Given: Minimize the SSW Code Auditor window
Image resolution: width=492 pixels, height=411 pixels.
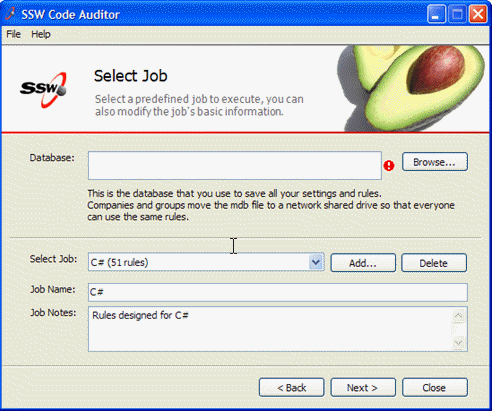Looking at the screenshot, I should (x=436, y=14).
